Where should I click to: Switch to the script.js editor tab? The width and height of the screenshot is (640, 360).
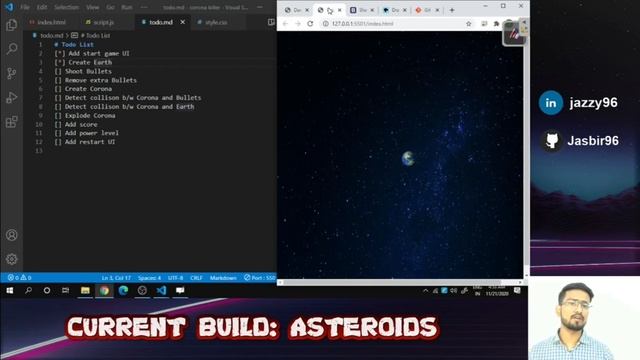click(x=100, y=22)
